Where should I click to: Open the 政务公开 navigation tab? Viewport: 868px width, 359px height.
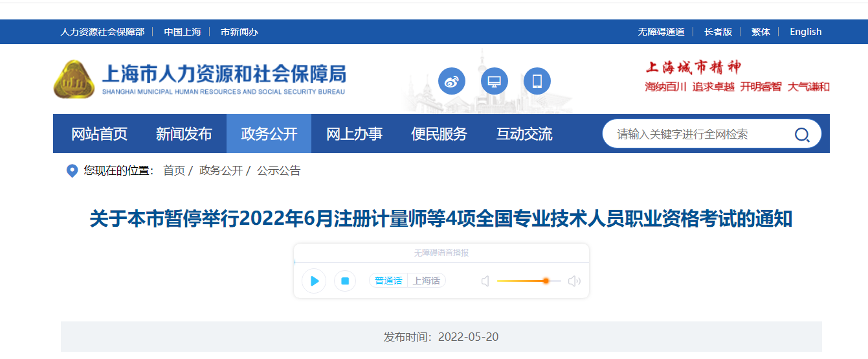(x=269, y=134)
